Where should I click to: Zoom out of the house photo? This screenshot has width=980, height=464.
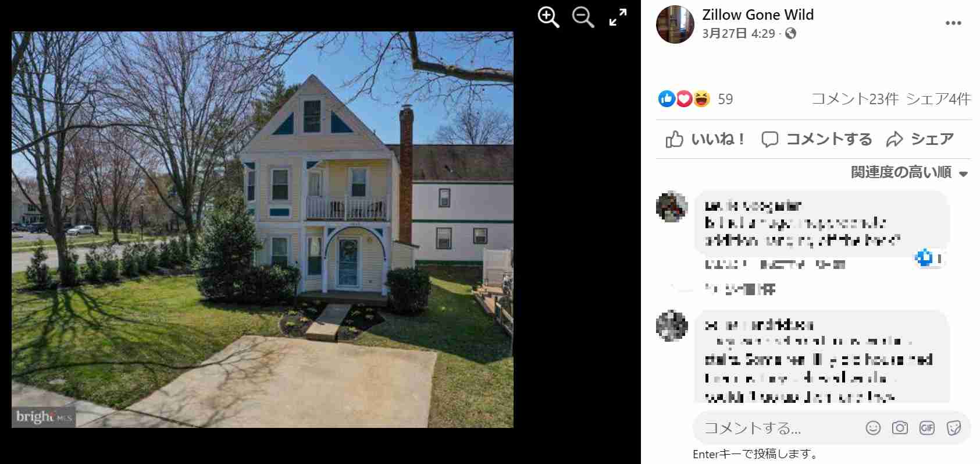point(583,17)
